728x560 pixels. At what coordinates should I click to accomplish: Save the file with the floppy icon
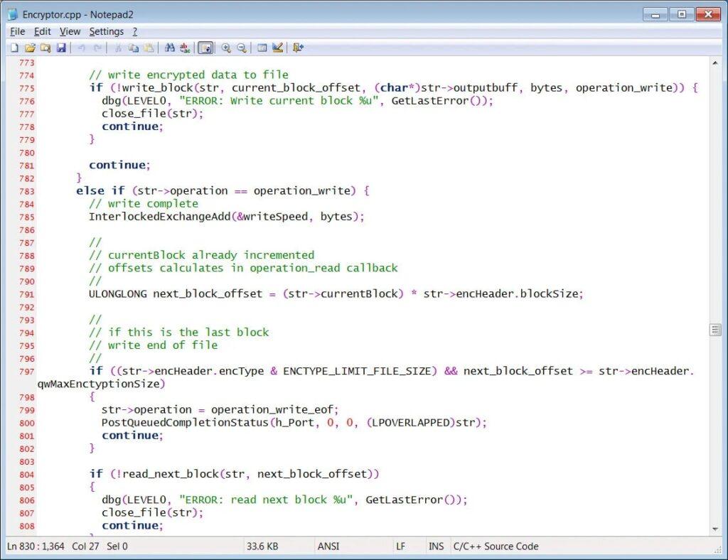point(61,48)
